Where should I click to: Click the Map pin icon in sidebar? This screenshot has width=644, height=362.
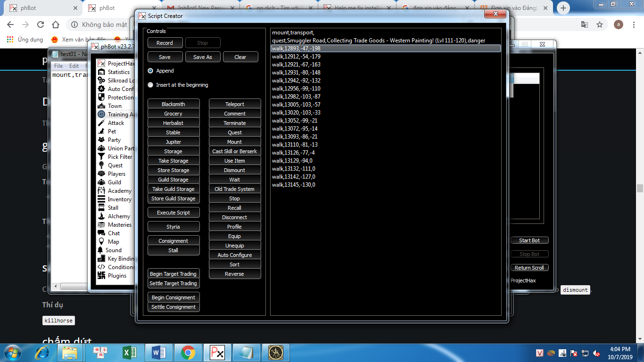(101, 242)
